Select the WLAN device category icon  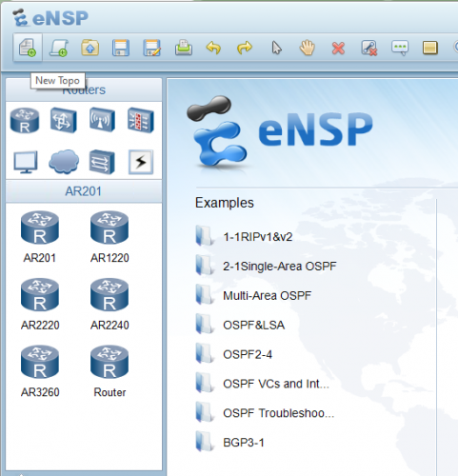102,119
